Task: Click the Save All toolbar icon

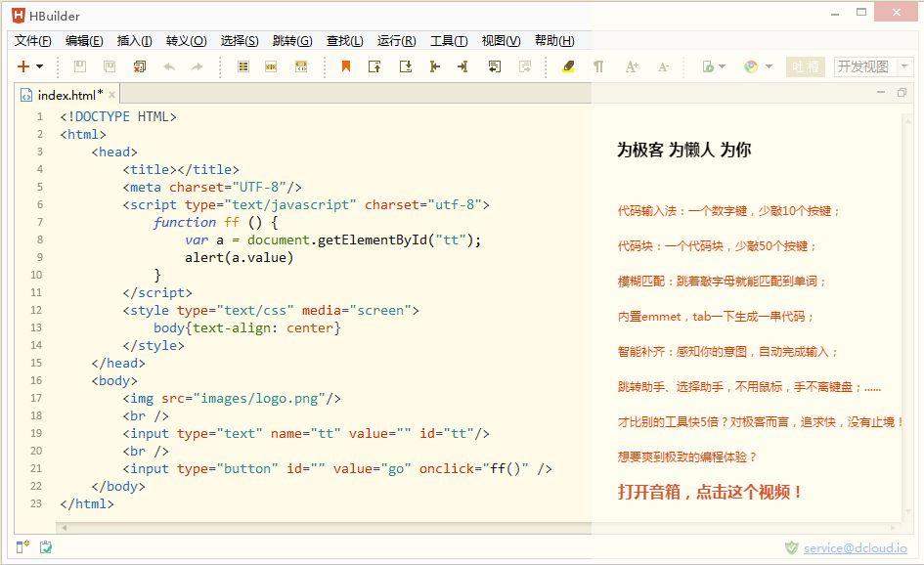Action: click(110, 66)
